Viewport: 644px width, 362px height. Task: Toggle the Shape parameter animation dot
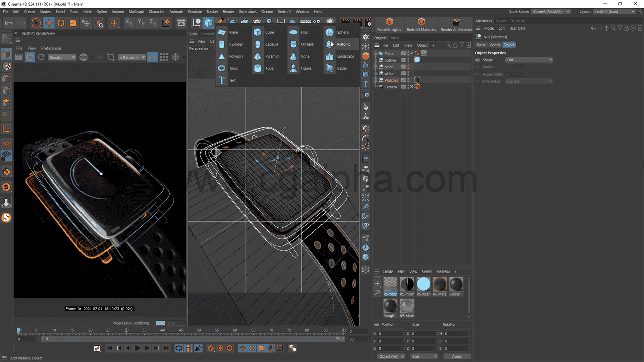(478, 60)
